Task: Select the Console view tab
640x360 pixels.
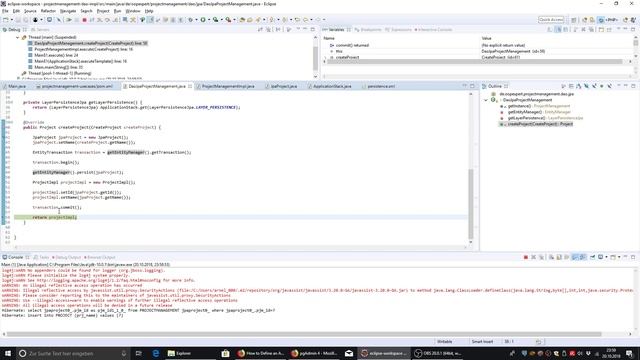Action: pos(16,257)
